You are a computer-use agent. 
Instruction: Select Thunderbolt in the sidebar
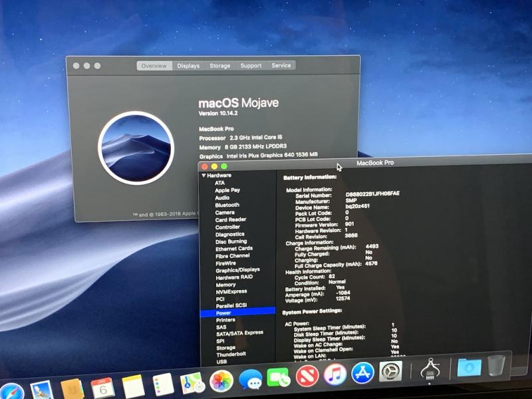tap(231, 354)
